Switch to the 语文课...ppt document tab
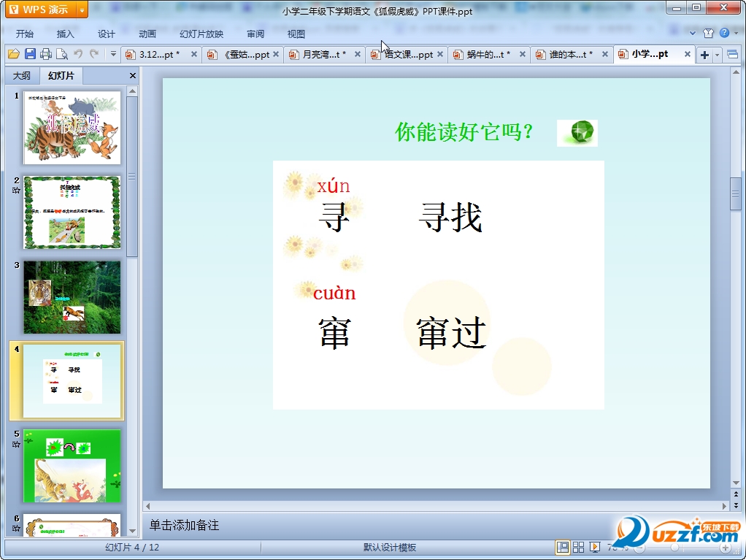This screenshot has width=746, height=560. pos(408,55)
